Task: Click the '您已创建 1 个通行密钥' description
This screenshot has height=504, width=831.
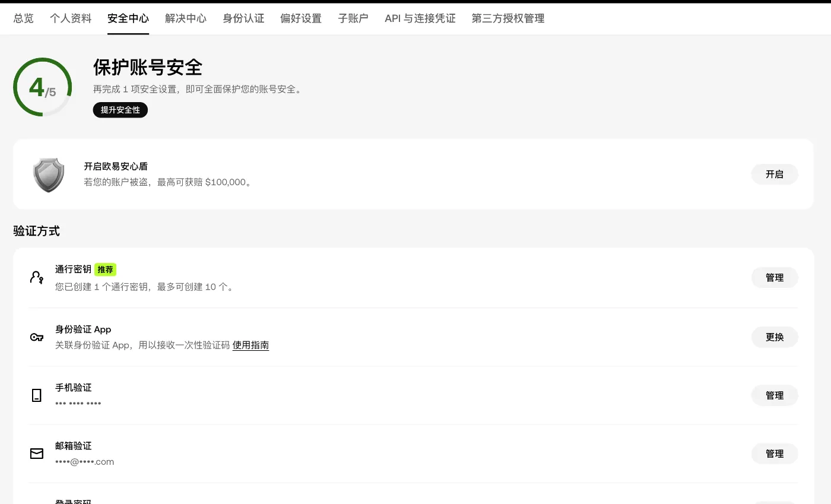Action: coord(146,287)
